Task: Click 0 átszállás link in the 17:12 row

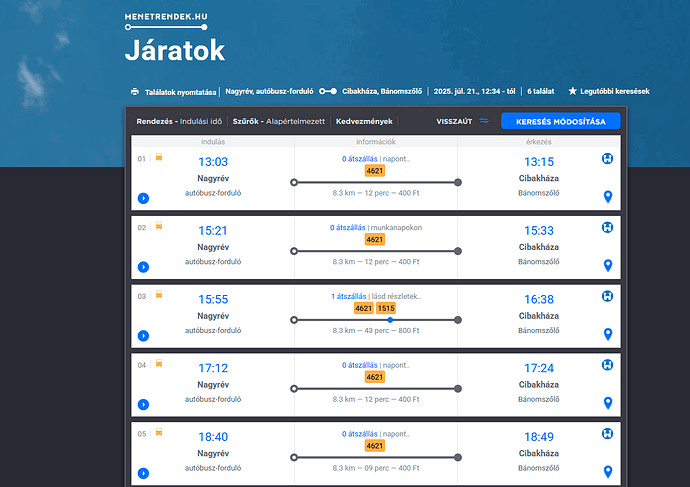Action: pos(360,365)
